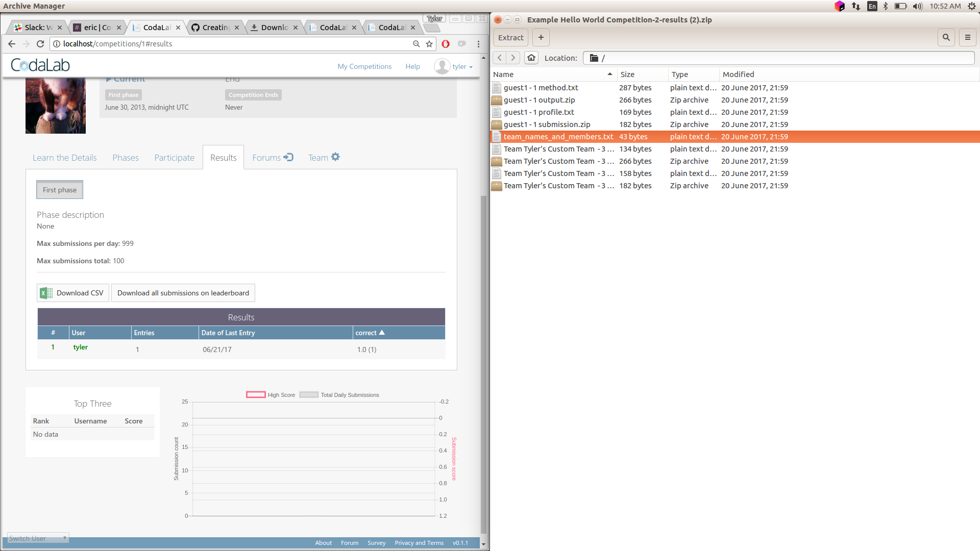Click the system volume icon
This screenshot has width=980, height=551.
pos(917,6)
